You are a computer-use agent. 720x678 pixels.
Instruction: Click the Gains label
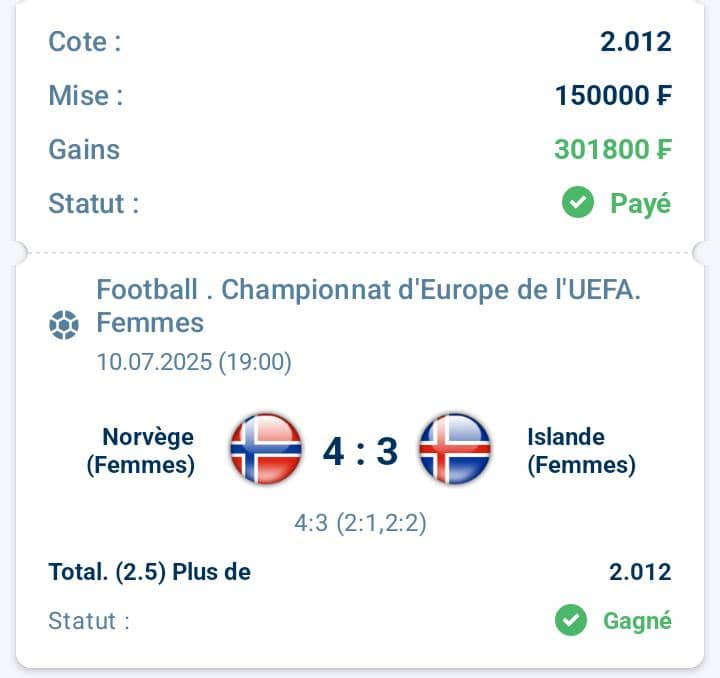(x=84, y=149)
